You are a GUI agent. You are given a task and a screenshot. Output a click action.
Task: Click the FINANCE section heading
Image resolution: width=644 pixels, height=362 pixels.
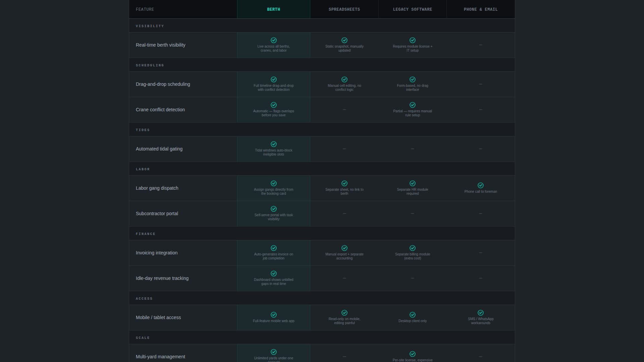click(146, 234)
